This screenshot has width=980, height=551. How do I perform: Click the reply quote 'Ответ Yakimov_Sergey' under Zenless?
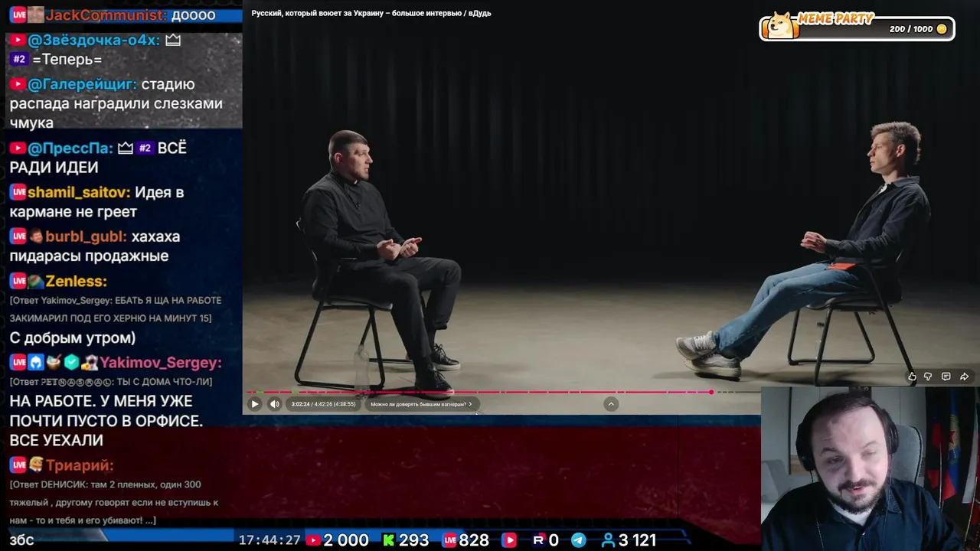[x=116, y=309]
